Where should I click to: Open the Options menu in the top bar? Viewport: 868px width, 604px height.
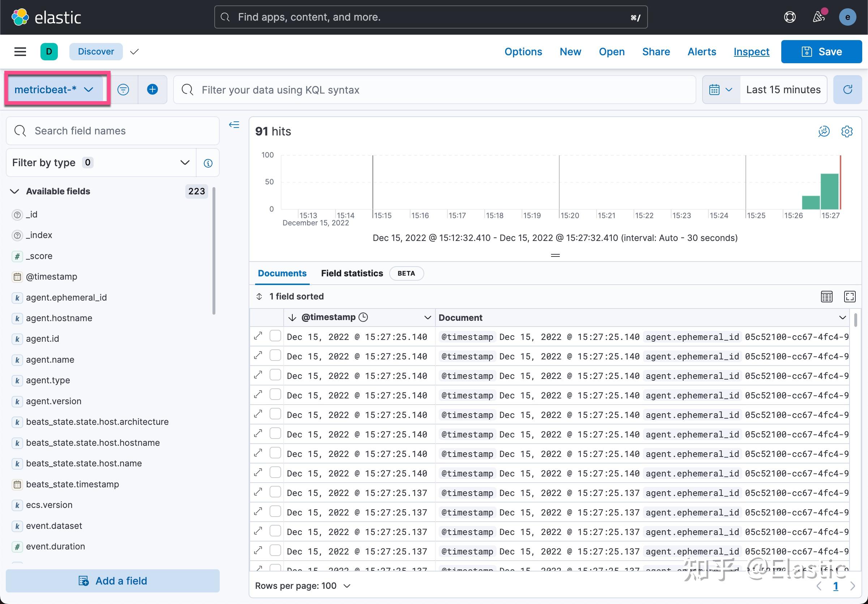coord(523,51)
